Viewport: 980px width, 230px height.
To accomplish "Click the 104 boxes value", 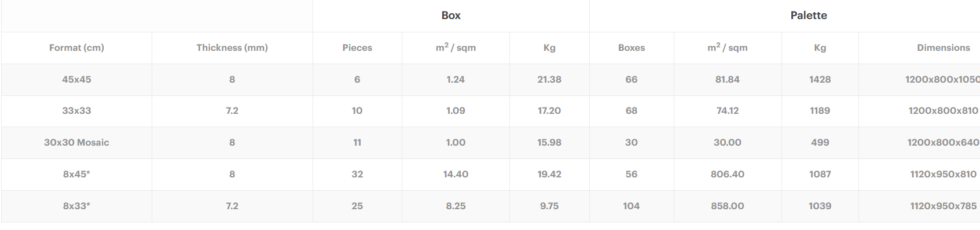I will pyautogui.click(x=632, y=206).
